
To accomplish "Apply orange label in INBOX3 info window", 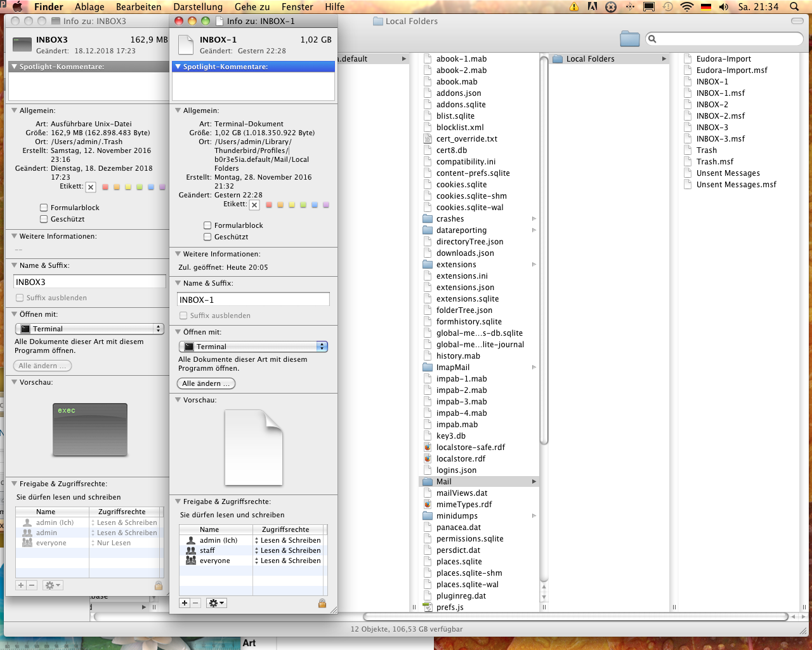I will point(117,187).
